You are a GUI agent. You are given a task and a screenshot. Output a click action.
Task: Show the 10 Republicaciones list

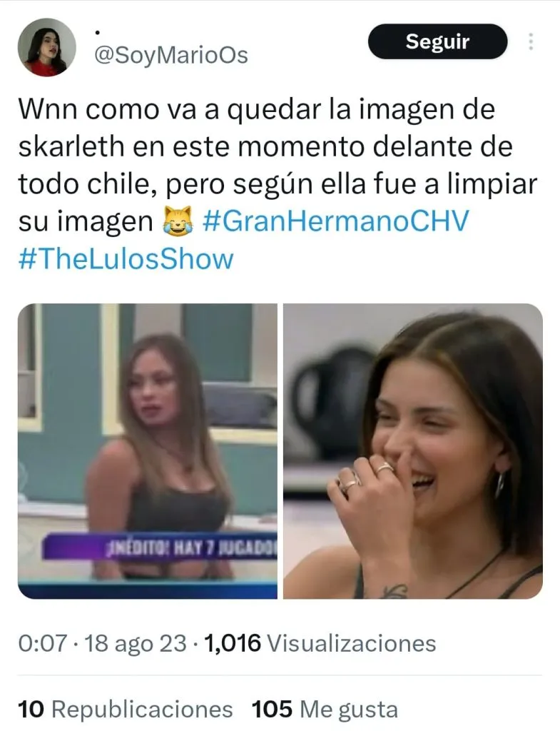pyautogui.click(x=126, y=710)
